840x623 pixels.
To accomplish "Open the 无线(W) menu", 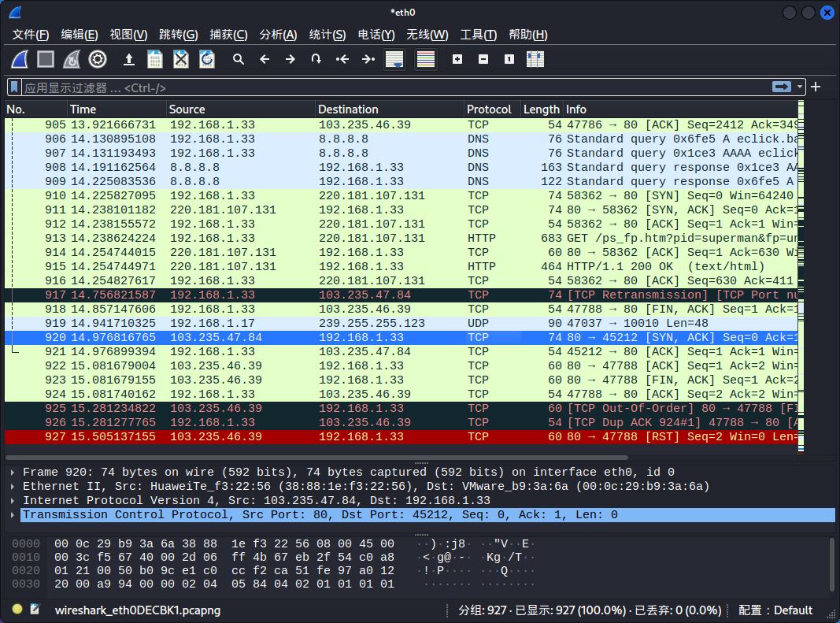I will tap(427, 35).
